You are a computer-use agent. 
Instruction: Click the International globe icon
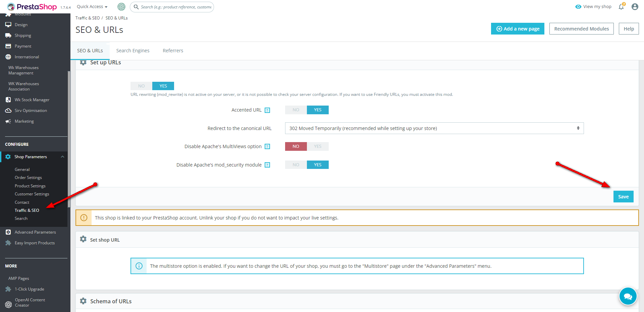click(x=8, y=57)
